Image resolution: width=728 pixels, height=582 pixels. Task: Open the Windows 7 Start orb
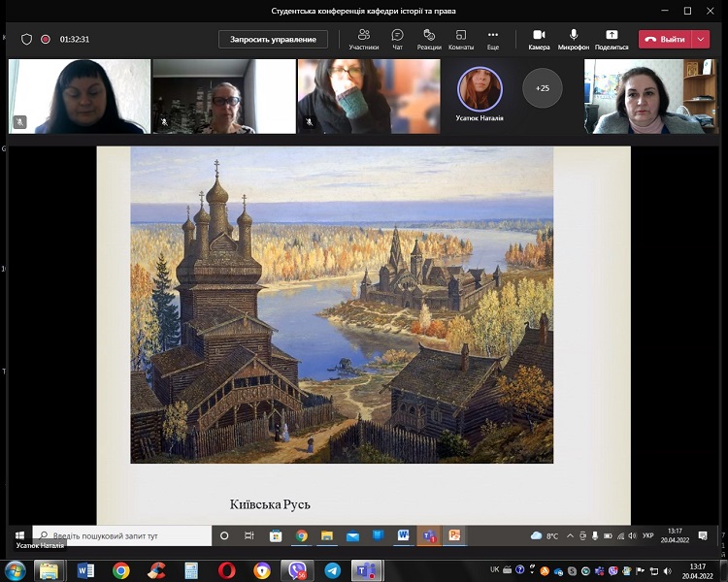click(15, 570)
